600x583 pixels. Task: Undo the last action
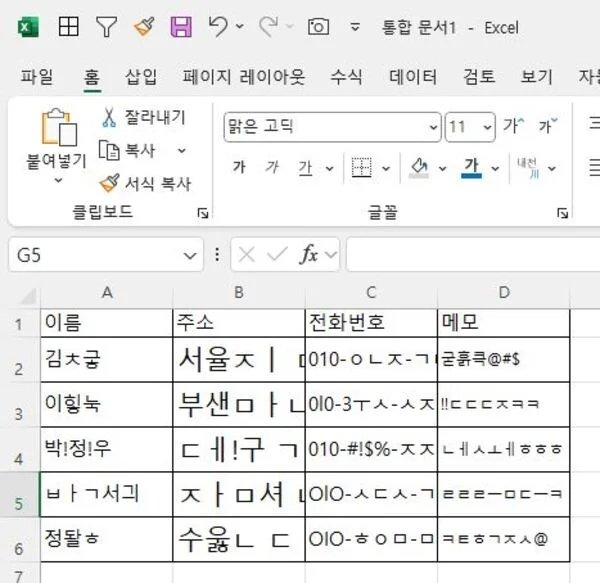click(218, 27)
